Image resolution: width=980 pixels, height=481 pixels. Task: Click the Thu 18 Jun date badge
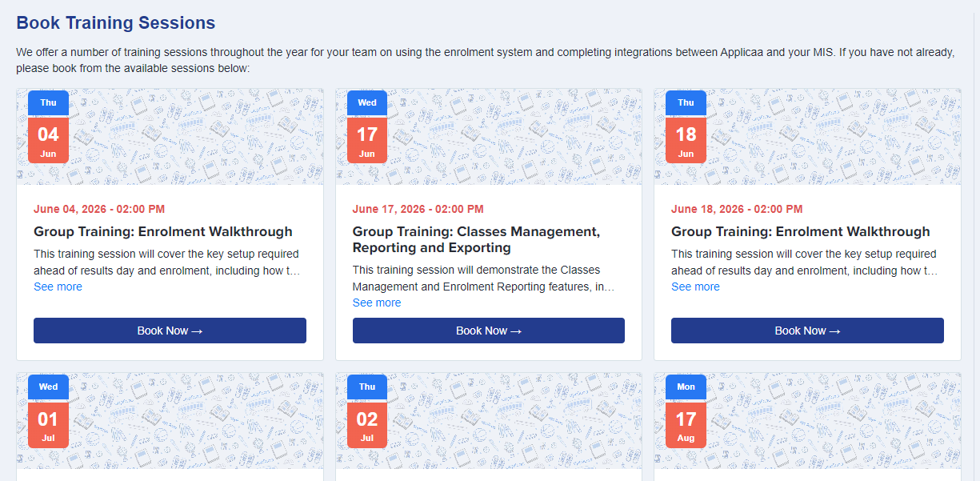[x=686, y=126]
